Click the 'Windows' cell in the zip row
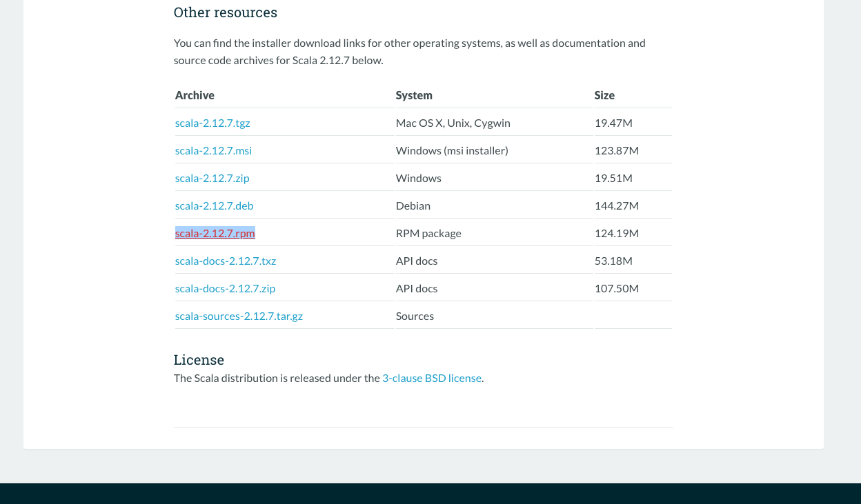This screenshot has width=861, height=504. click(x=419, y=178)
